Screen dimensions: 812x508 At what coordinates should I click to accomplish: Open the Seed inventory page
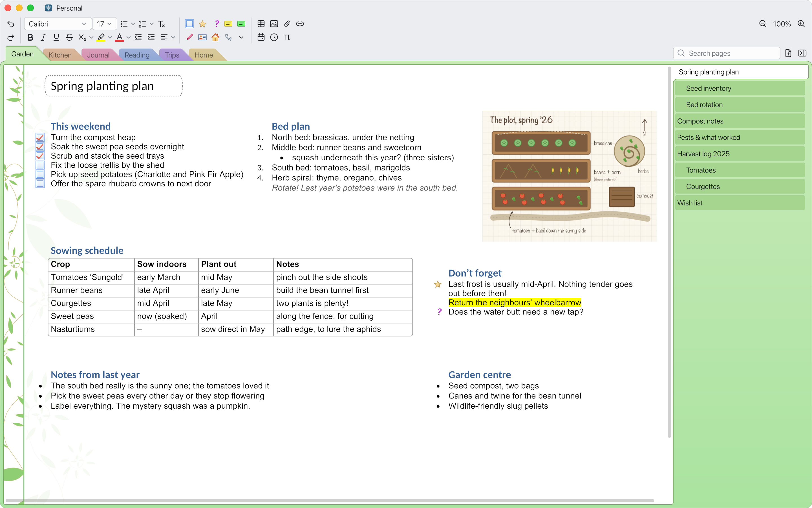click(740, 88)
